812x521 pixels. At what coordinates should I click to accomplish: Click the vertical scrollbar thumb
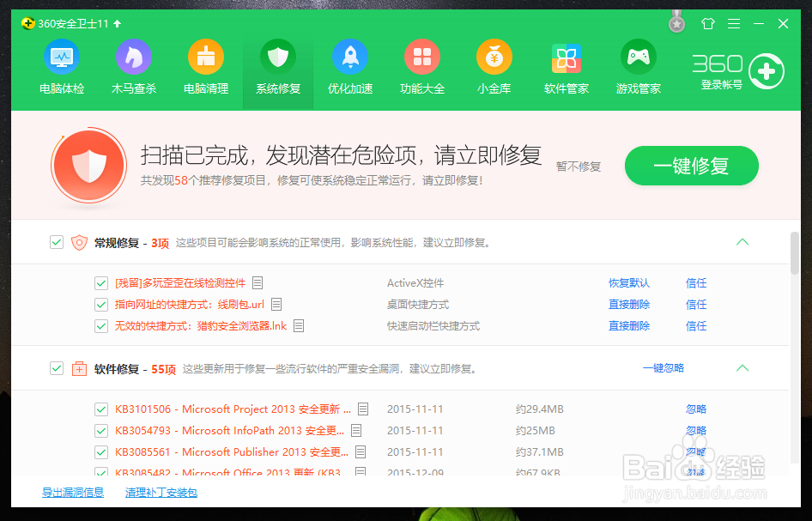pyautogui.click(x=795, y=252)
